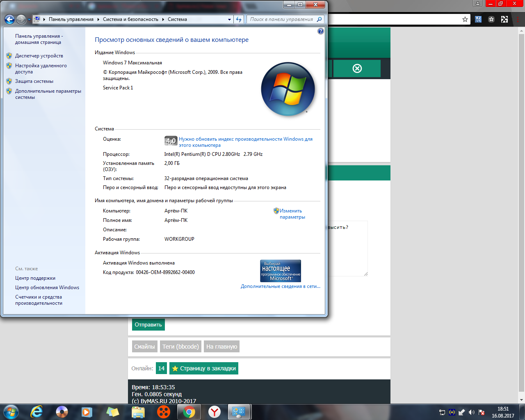
Task: Click Центр обновления Windows link
Action: click(47, 288)
